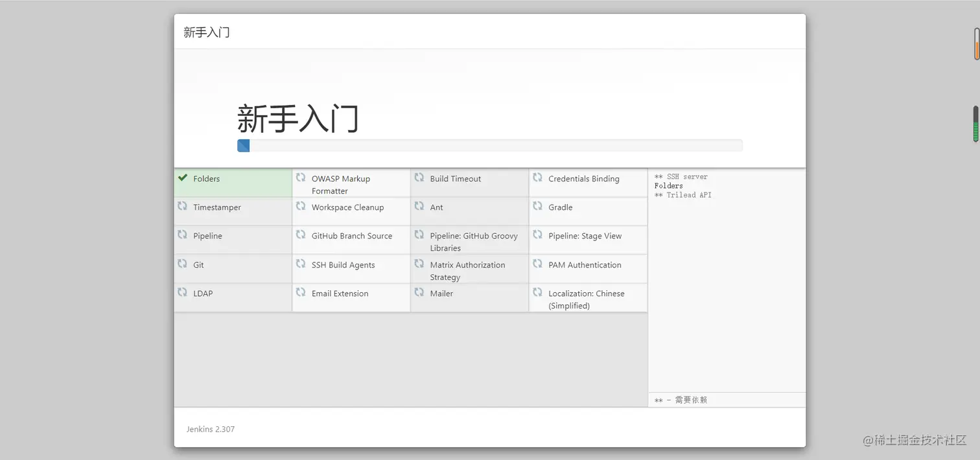
Task: Select the Credentials Binding plugin name
Action: (x=584, y=179)
